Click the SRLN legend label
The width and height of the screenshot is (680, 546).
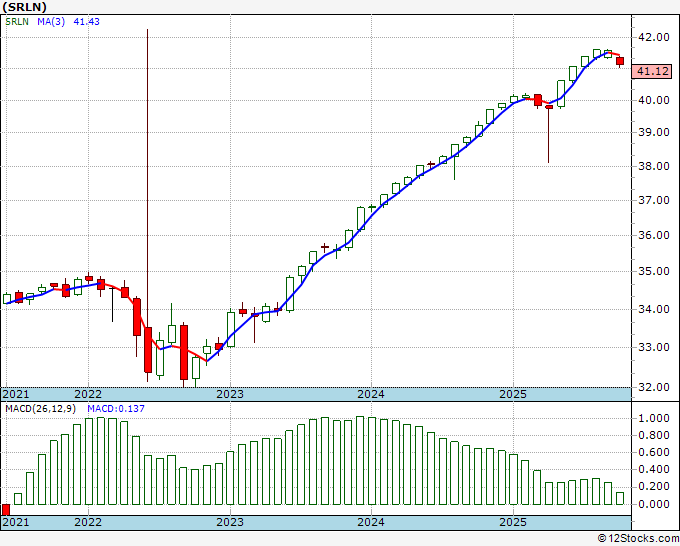tap(17, 22)
